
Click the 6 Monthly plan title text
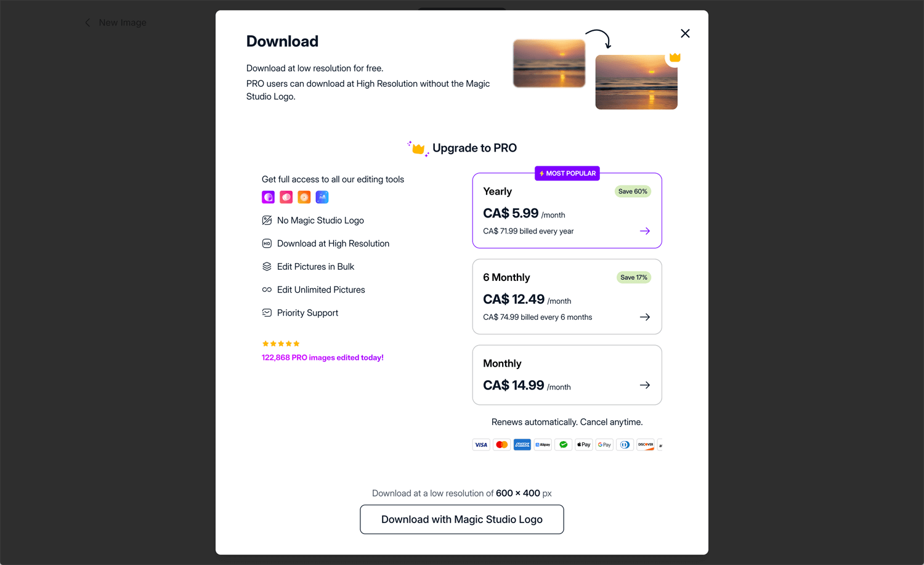click(506, 278)
